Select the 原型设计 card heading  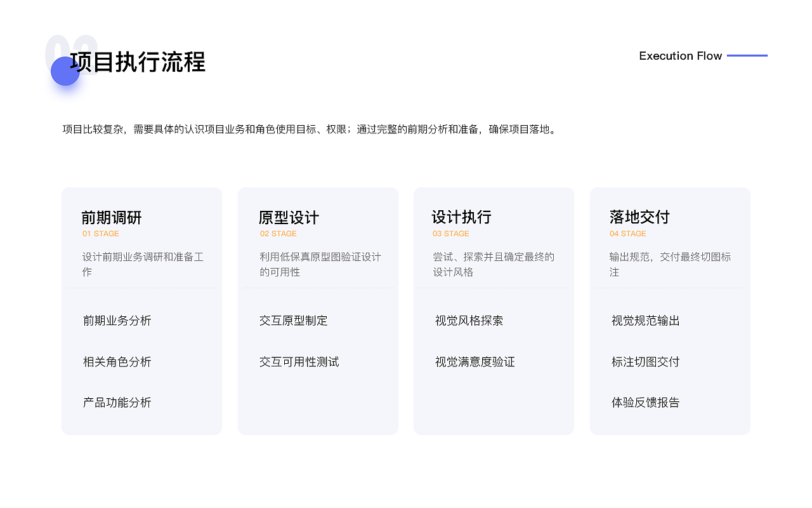(288, 218)
